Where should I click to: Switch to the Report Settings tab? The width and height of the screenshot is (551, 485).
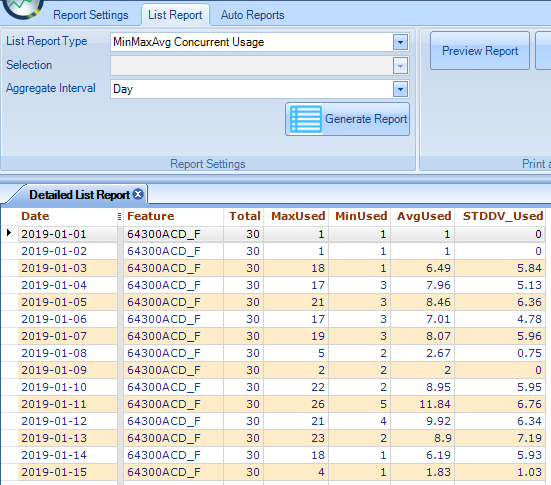click(x=91, y=15)
